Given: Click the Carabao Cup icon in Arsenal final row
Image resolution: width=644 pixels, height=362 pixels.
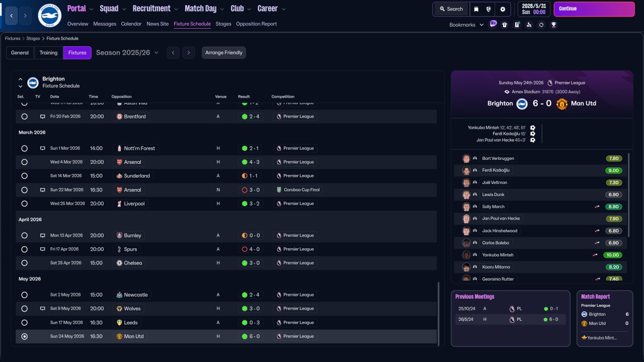Looking at the screenshot, I should [x=279, y=190].
